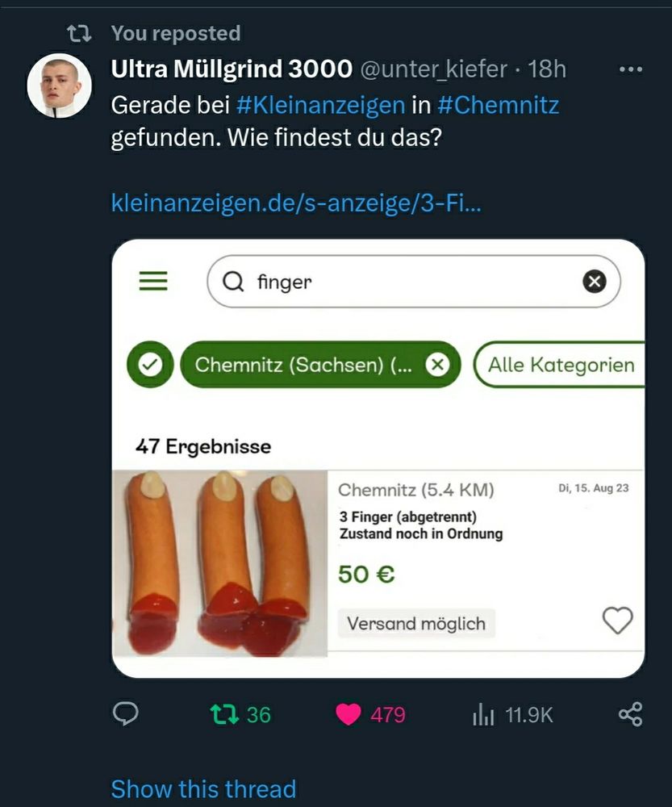Open the #Kleinanzeigen hashtag
This screenshot has height=807, width=672.
(x=320, y=105)
